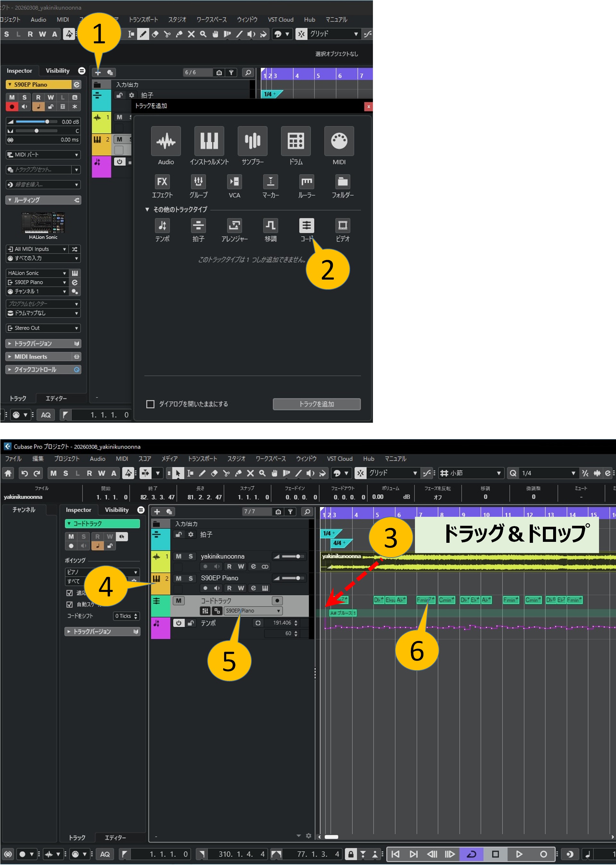
Task: Select the Instrument track type icon
Action: 209,141
